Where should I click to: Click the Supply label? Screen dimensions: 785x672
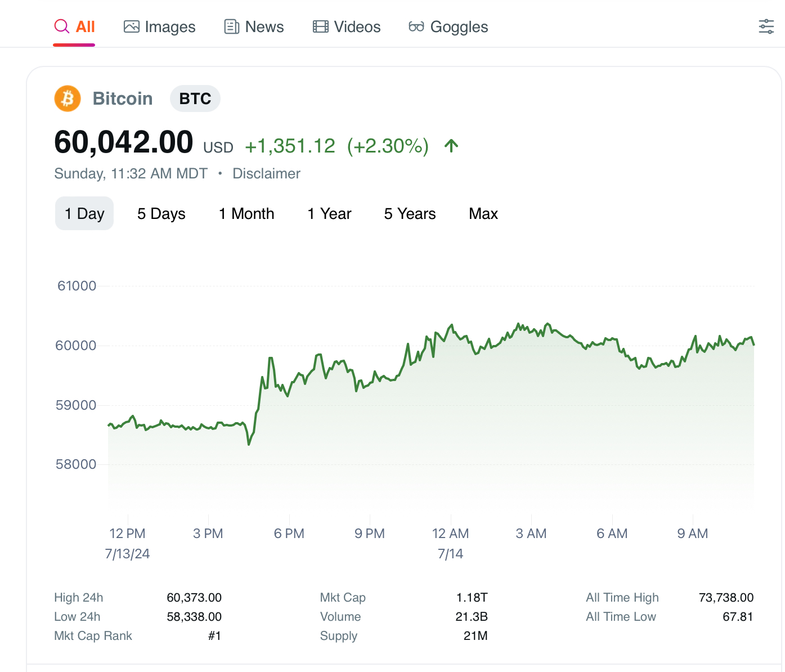[339, 635]
